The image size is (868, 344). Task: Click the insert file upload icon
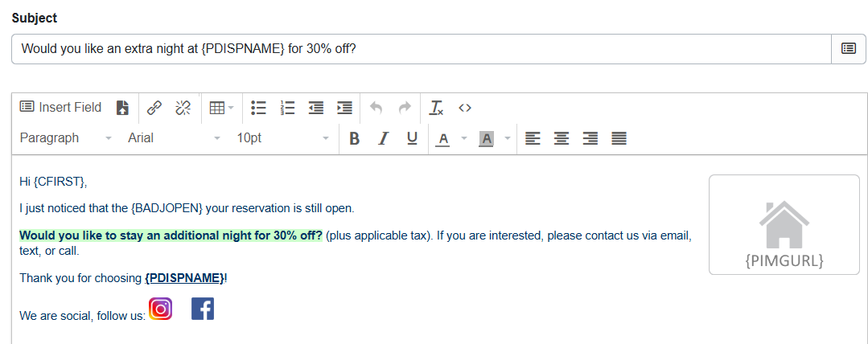[122, 108]
